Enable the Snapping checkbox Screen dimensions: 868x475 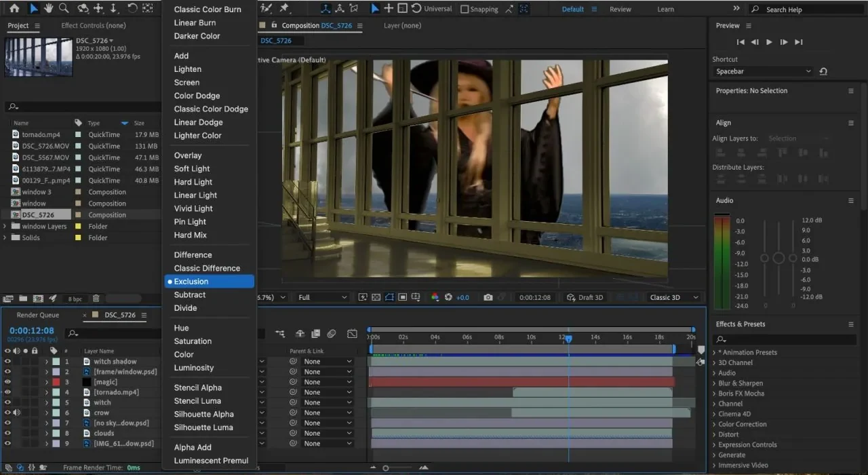click(465, 9)
